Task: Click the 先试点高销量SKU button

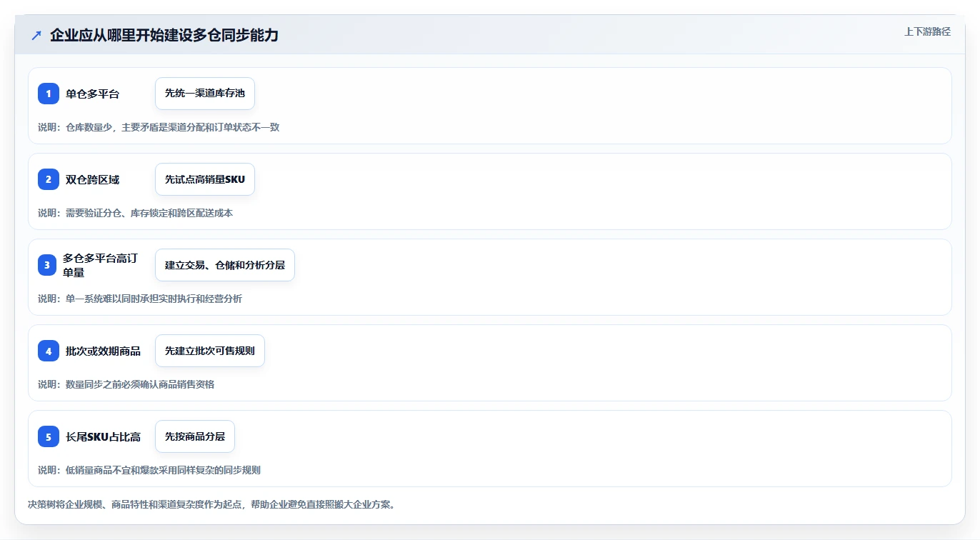Action: 205,179
